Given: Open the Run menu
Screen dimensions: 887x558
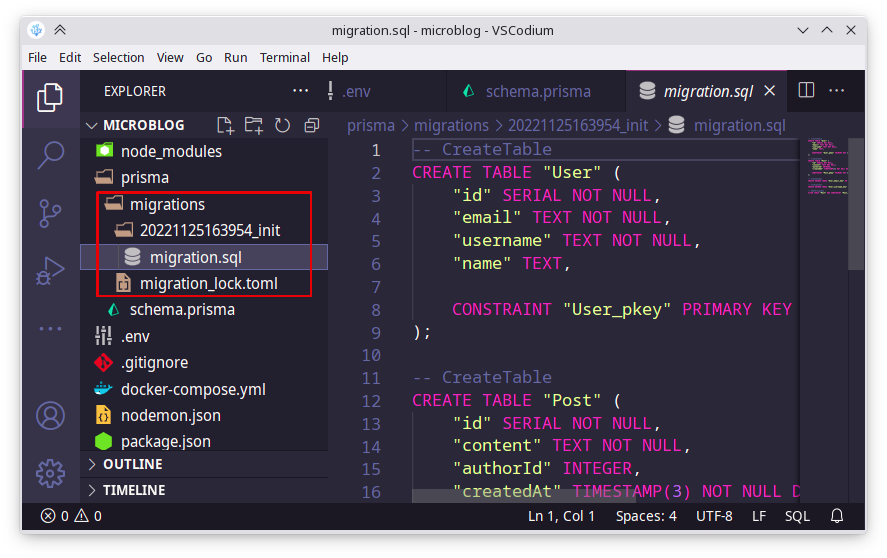Looking at the screenshot, I should [x=235, y=58].
